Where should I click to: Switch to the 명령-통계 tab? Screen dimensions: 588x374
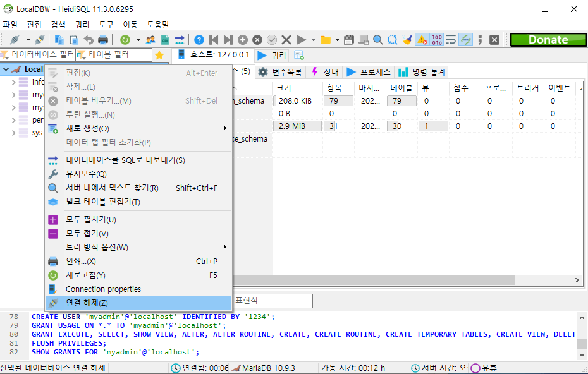[x=422, y=72]
